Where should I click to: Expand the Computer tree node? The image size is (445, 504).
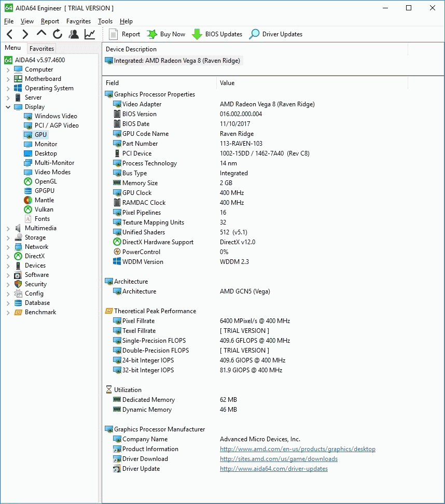pyautogui.click(x=8, y=70)
